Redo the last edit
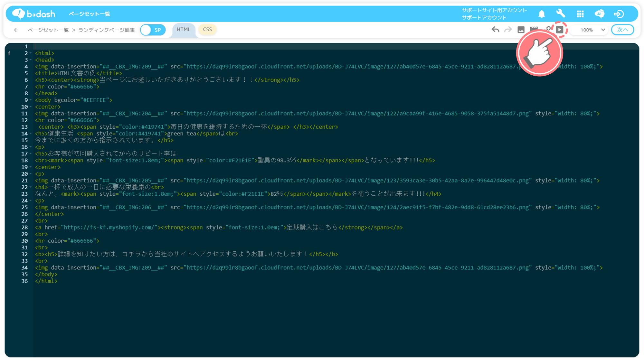 pyautogui.click(x=508, y=30)
